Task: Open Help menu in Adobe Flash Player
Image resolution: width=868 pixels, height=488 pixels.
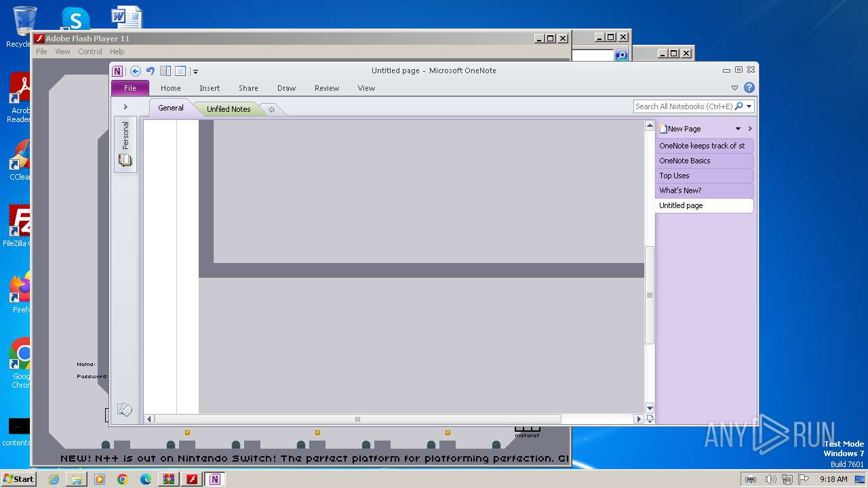Action: pyautogui.click(x=117, y=52)
